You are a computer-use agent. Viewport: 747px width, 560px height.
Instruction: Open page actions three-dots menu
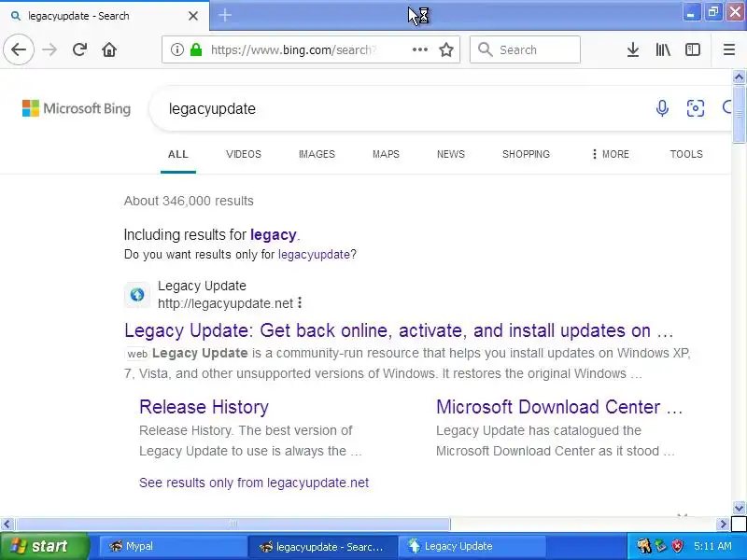coord(419,49)
